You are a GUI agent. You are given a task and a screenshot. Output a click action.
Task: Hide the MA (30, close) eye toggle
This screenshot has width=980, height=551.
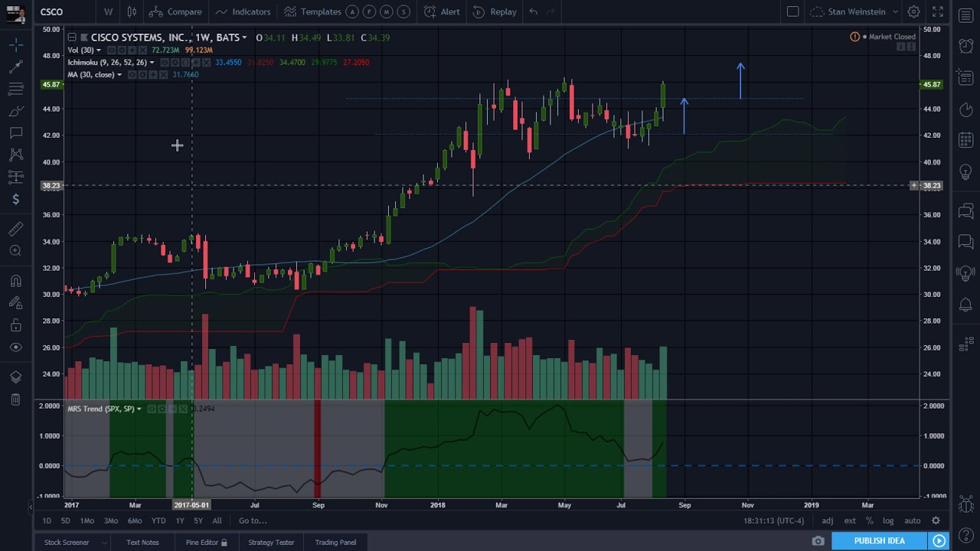132,74
